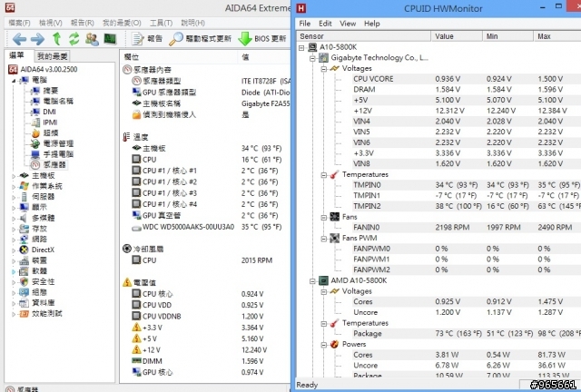Image resolution: width=581 pixels, height=392 pixels.
Task: Select the FANIN0 row in HWMonitor
Action: tap(466, 227)
